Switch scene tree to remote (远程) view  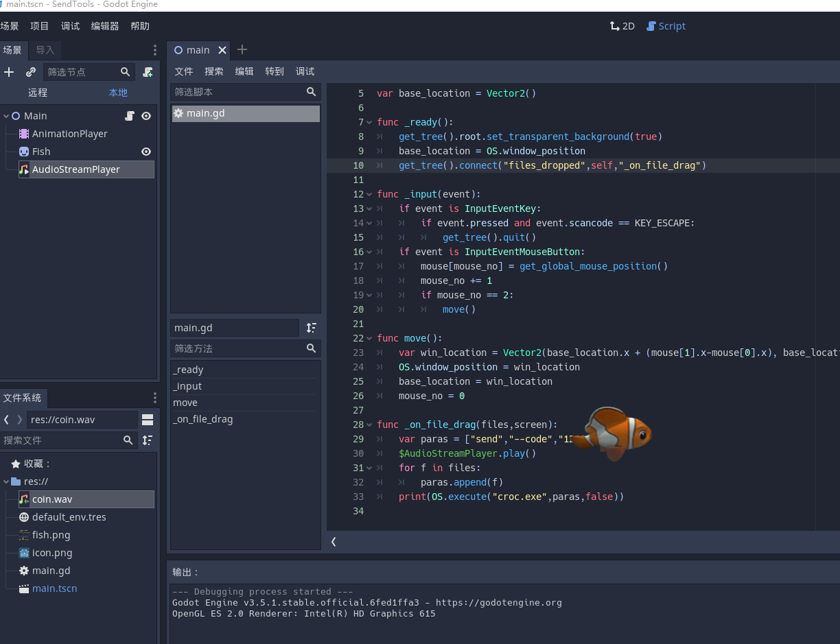[x=38, y=93]
